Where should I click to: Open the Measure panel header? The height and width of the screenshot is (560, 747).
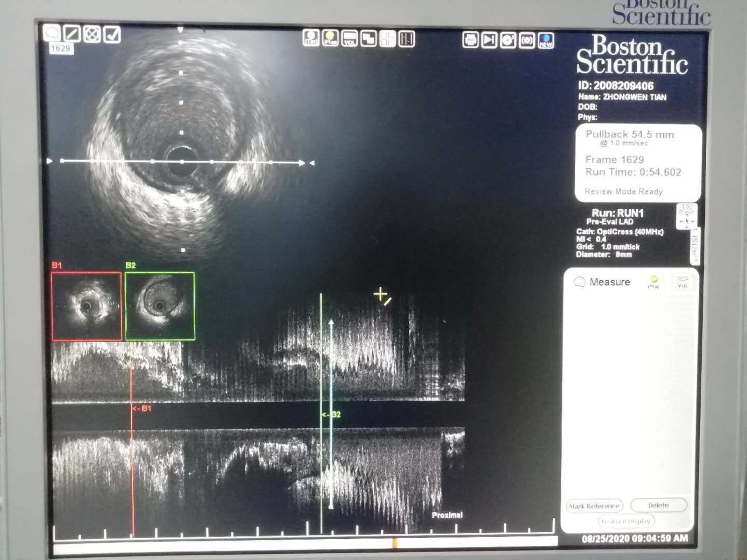603,282
